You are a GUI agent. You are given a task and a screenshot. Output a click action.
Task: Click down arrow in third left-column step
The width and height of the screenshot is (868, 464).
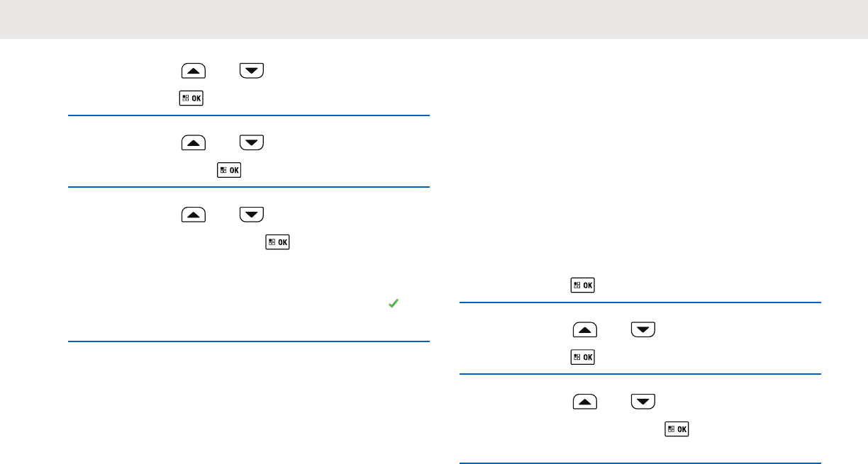coord(252,214)
